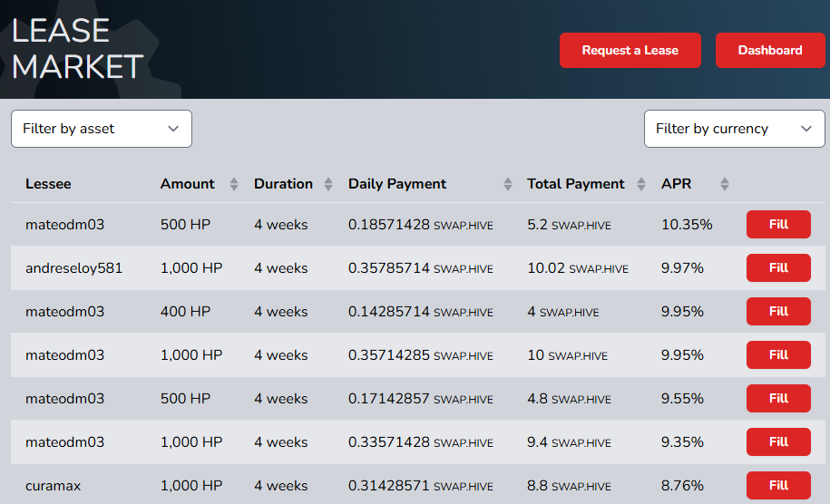Click total payment 8.8 SWAP.HIVE
The height and width of the screenshot is (504, 830).
pyautogui.click(x=569, y=486)
